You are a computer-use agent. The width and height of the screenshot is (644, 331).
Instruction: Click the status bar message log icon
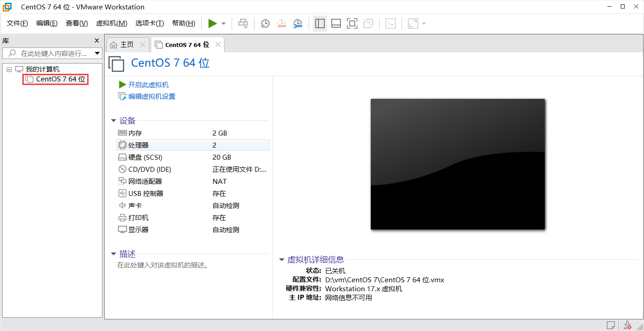611,325
